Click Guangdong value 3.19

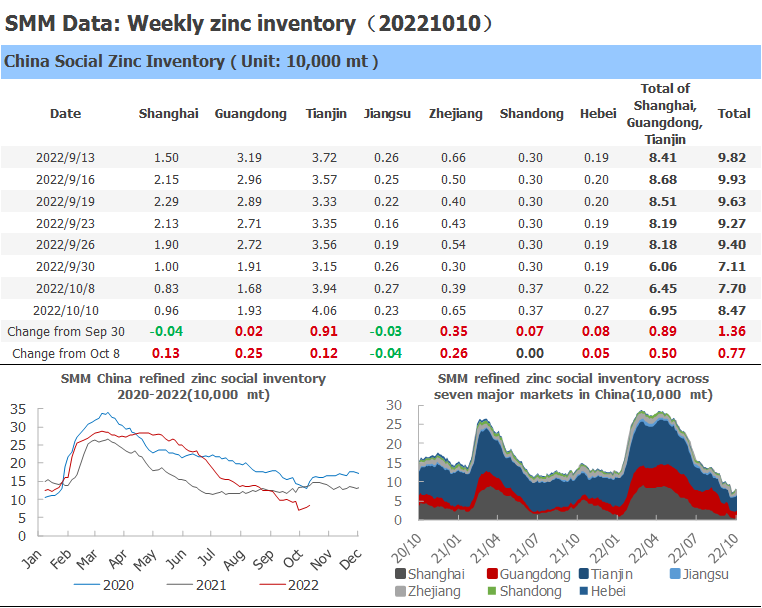(249, 158)
